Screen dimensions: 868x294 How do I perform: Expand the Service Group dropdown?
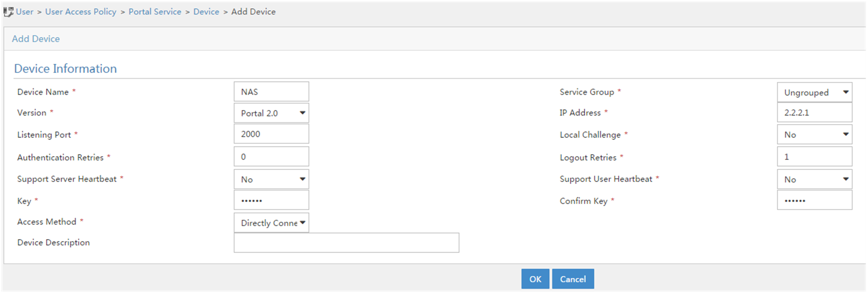[814, 92]
